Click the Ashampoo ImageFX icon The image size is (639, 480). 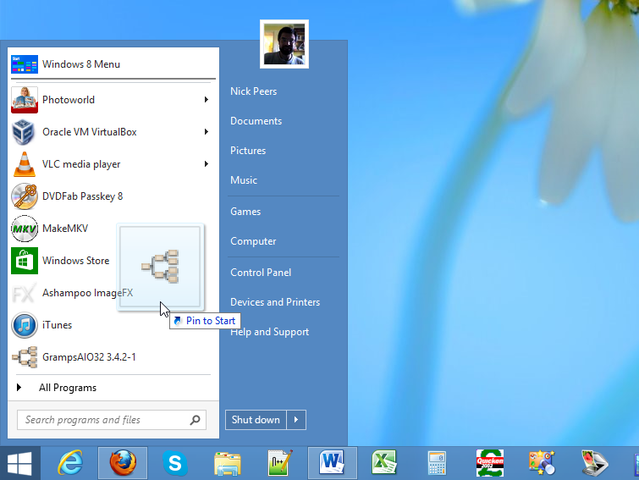coord(24,293)
